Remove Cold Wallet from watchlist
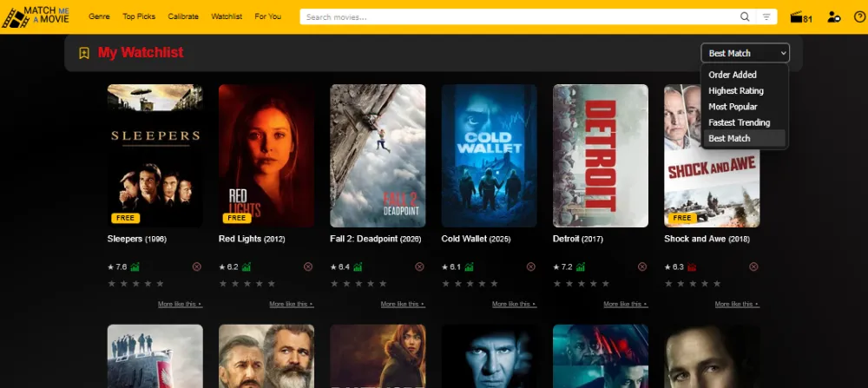This screenshot has width=868, height=388. tap(531, 266)
